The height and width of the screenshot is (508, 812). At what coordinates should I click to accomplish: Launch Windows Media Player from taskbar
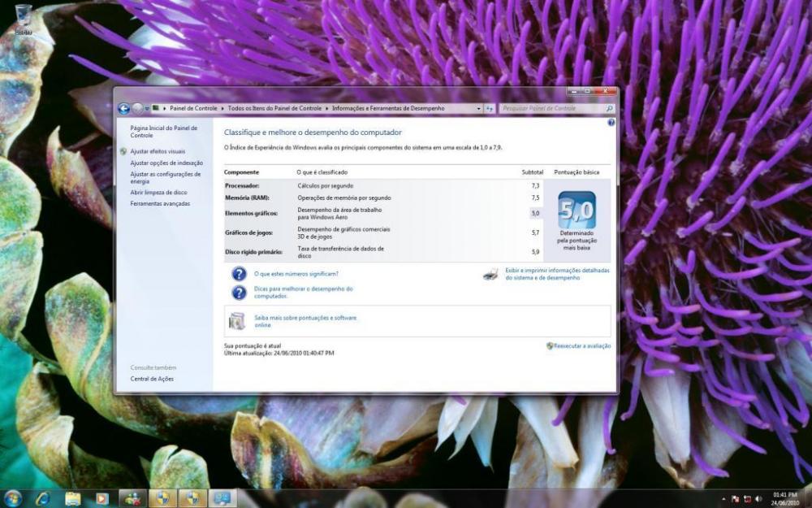point(102,497)
